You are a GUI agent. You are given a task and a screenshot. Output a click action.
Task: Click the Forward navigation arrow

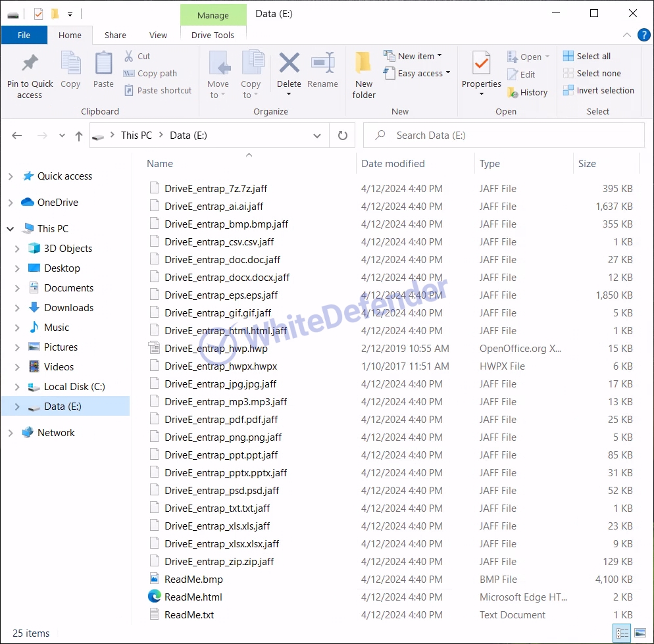click(x=42, y=136)
